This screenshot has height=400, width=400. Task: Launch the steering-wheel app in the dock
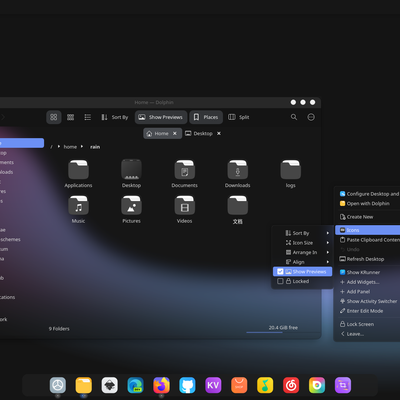click(x=58, y=385)
